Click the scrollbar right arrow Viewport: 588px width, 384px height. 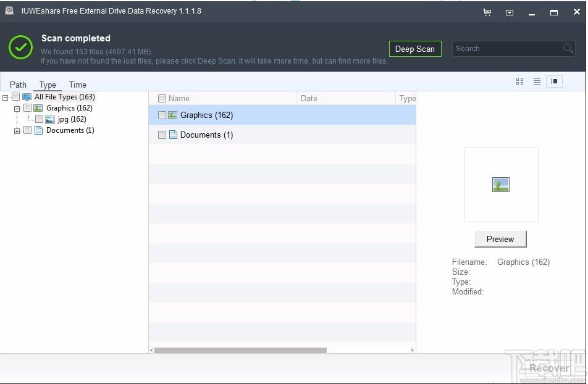tap(413, 350)
